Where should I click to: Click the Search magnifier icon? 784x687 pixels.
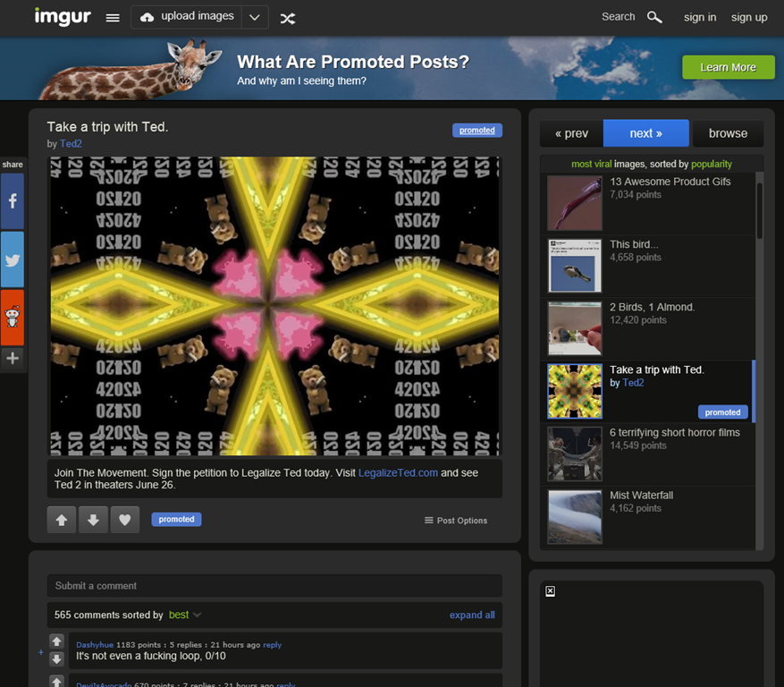click(x=654, y=18)
